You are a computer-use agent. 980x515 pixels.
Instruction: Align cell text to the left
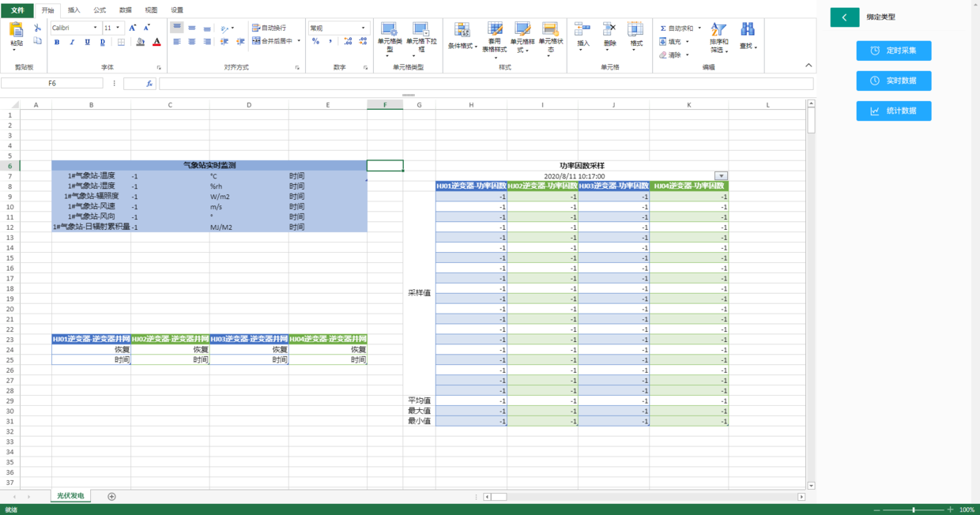(x=177, y=41)
